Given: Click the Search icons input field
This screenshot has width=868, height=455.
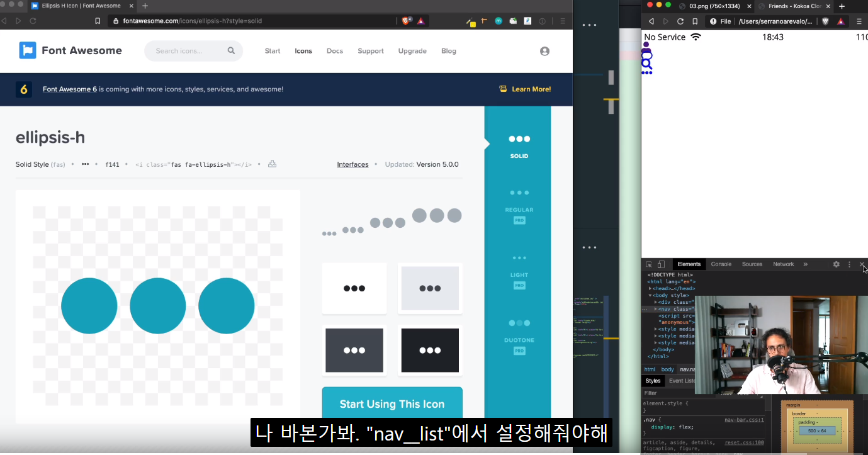Looking at the screenshot, I should (193, 51).
